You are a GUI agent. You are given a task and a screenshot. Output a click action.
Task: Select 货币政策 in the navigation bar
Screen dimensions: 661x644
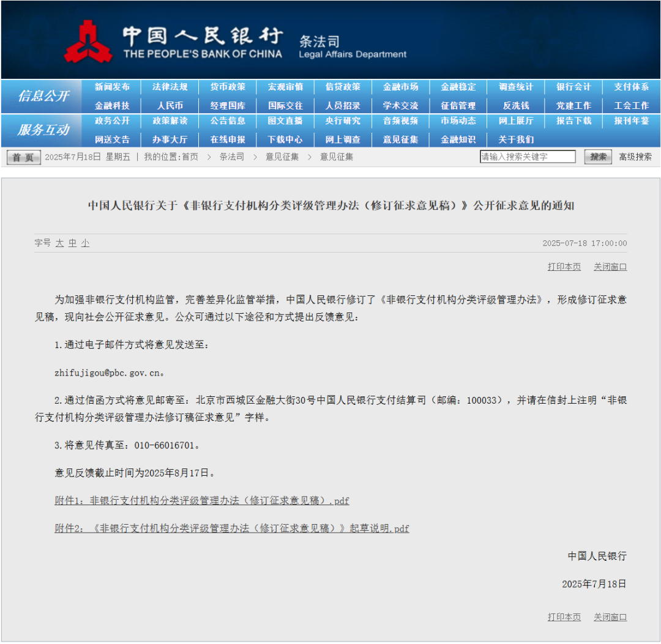(228, 87)
